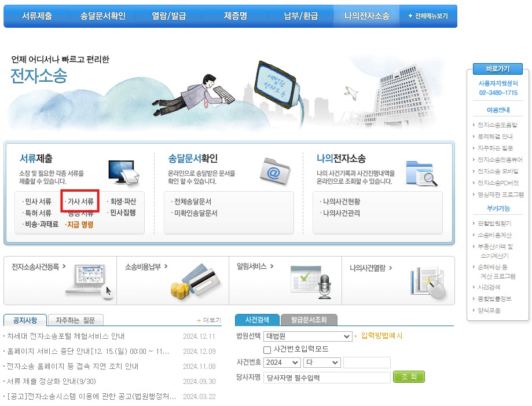Open the 전체메뉴보기 full menu

pos(428,16)
